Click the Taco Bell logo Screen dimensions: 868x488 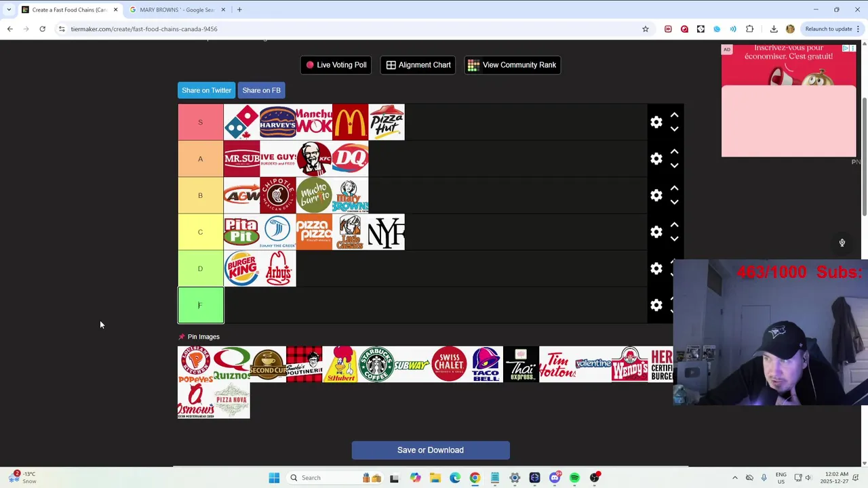coord(485,365)
